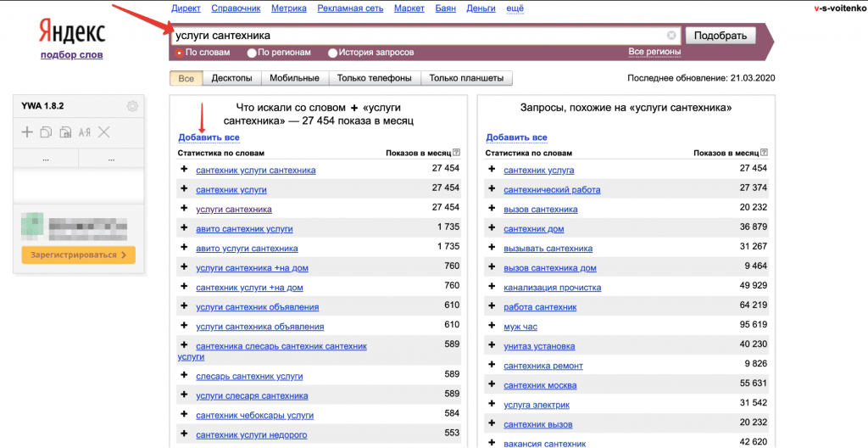Add 'сантехник чебоксары услуги' via plus icon
The width and height of the screenshot is (868, 448).
coord(184,413)
